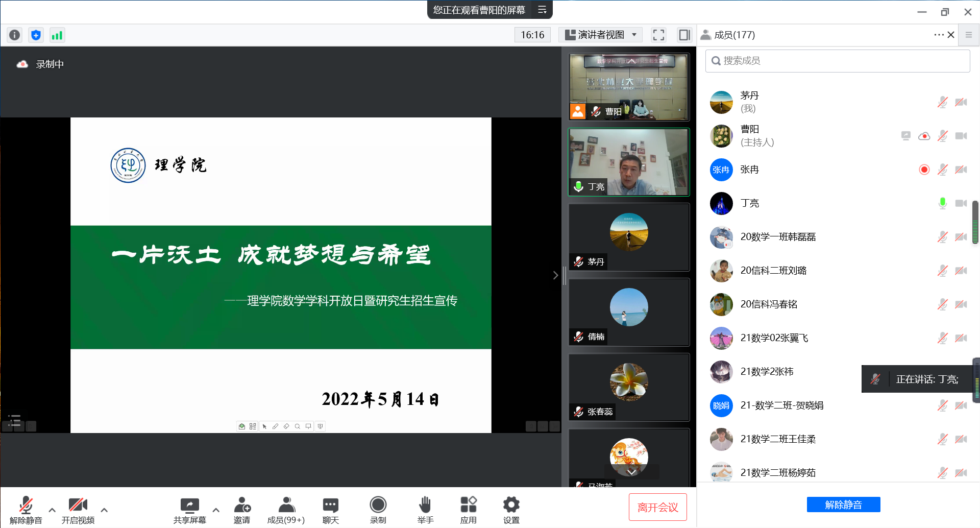
Task: Unmute microphone in bottom toolbar
Action: click(x=26, y=510)
